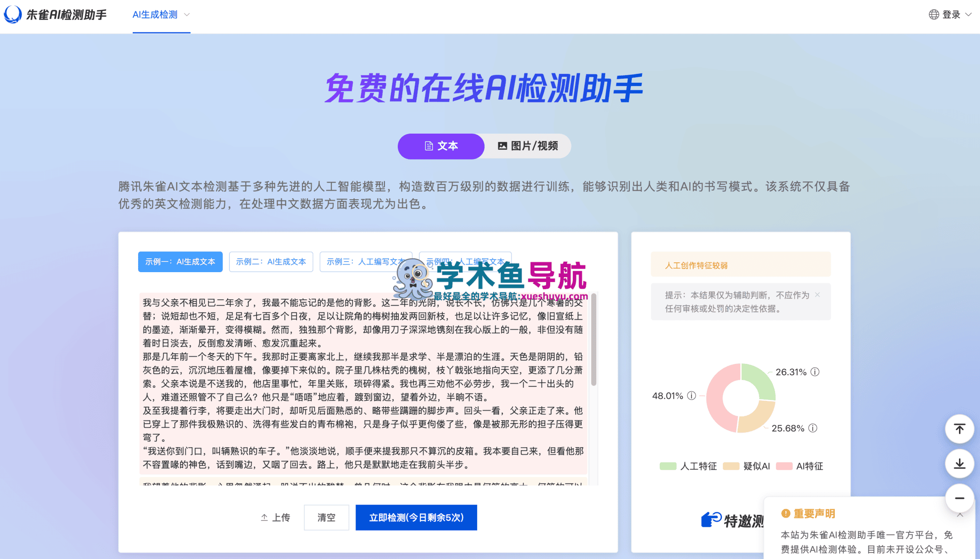Click info icon next to 25.68%
This screenshot has width=980, height=559.
pyautogui.click(x=813, y=428)
